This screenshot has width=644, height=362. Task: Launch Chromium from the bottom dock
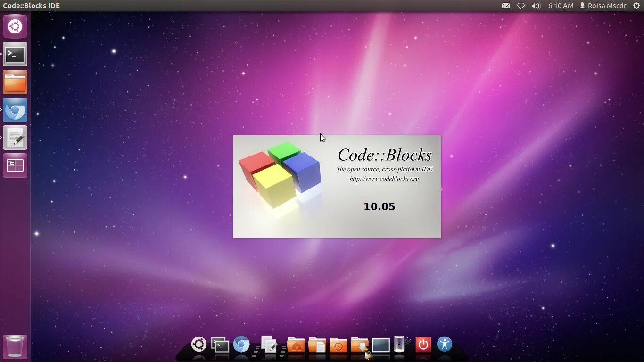click(x=241, y=345)
